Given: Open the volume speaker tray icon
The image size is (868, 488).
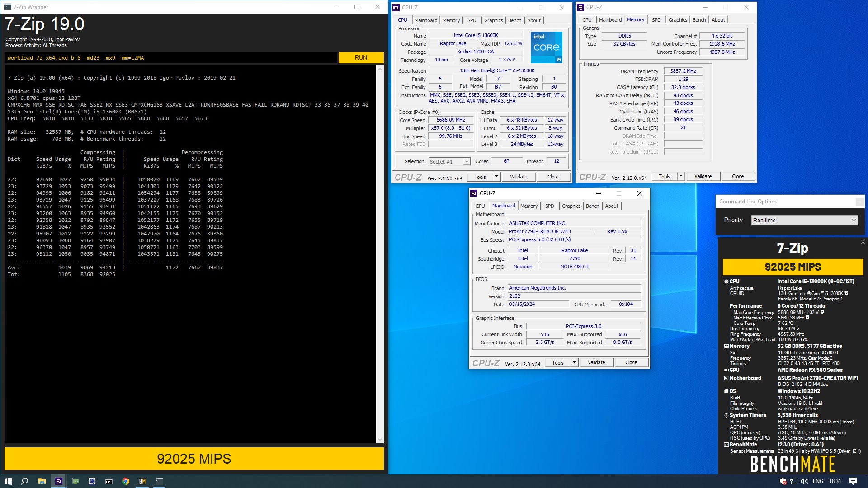Looking at the screenshot, I should pyautogui.click(x=805, y=481).
